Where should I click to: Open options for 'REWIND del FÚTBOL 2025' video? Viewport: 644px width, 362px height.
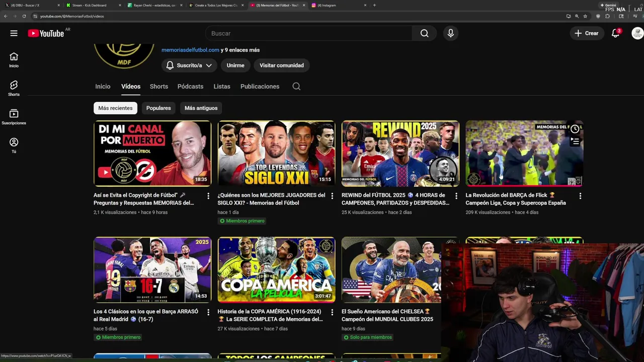pyautogui.click(x=456, y=196)
